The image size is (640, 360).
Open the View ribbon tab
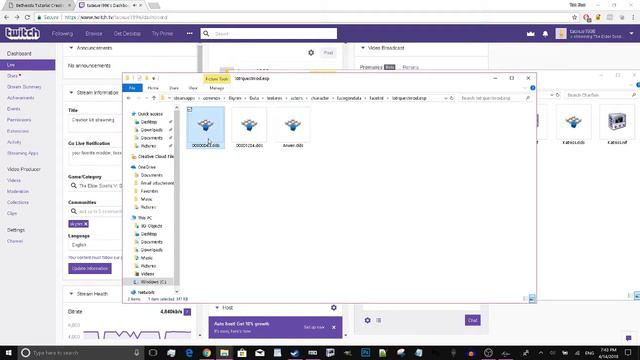(x=193, y=88)
